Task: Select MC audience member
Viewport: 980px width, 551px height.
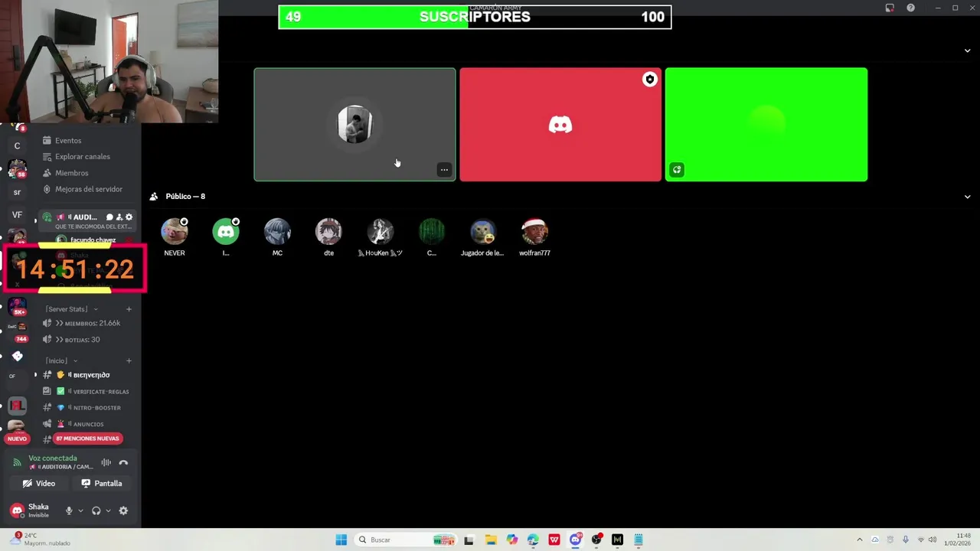Action: pos(277,237)
